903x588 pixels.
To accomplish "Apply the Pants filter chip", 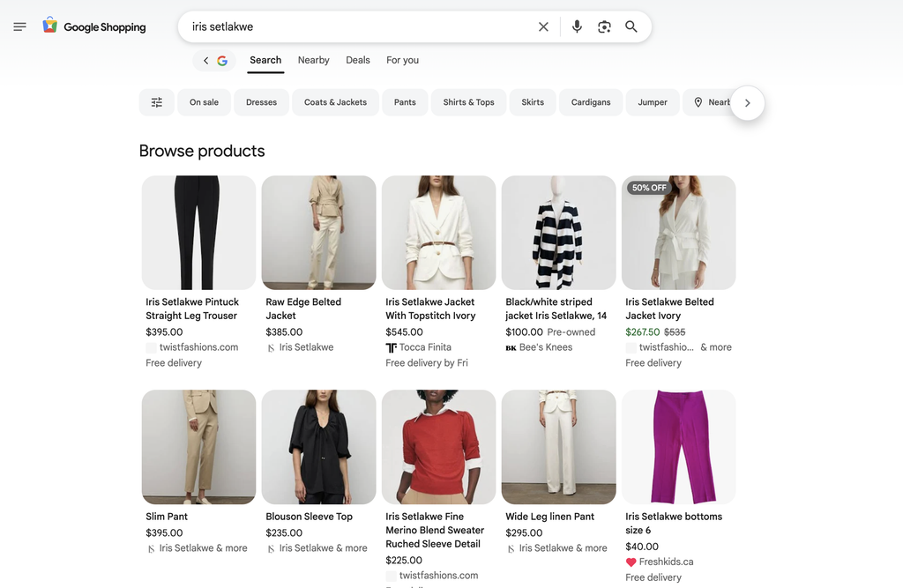I will (x=405, y=102).
